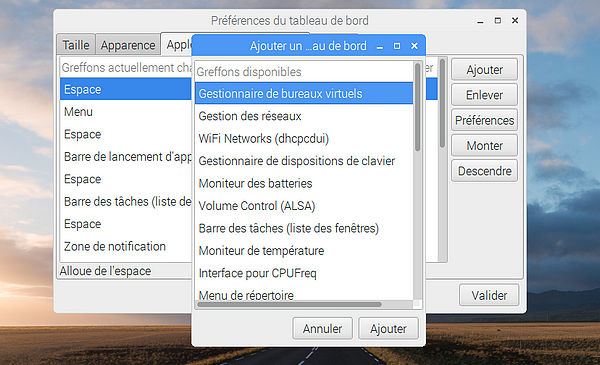Select Barre des tâches row in loaded list

click(x=126, y=201)
